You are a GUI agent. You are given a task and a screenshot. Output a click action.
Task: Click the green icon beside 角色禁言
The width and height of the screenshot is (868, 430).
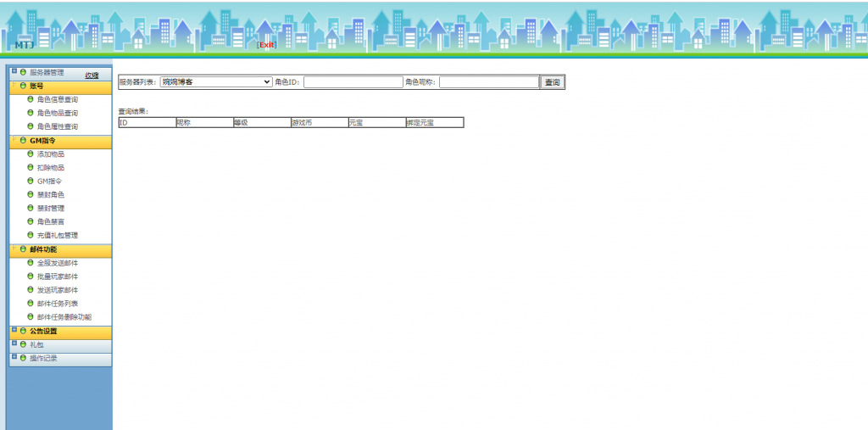click(x=31, y=221)
